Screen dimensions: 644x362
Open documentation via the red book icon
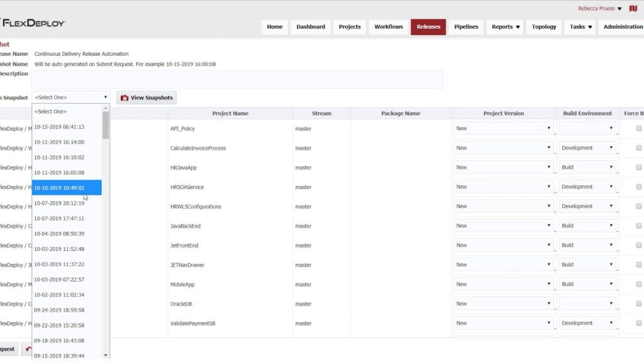(633, 8)
